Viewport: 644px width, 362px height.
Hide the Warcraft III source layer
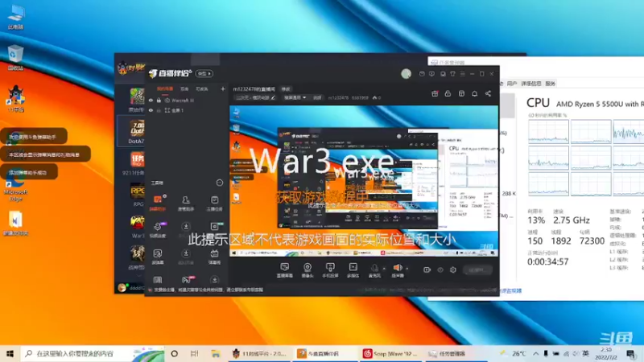pos(151,100)
